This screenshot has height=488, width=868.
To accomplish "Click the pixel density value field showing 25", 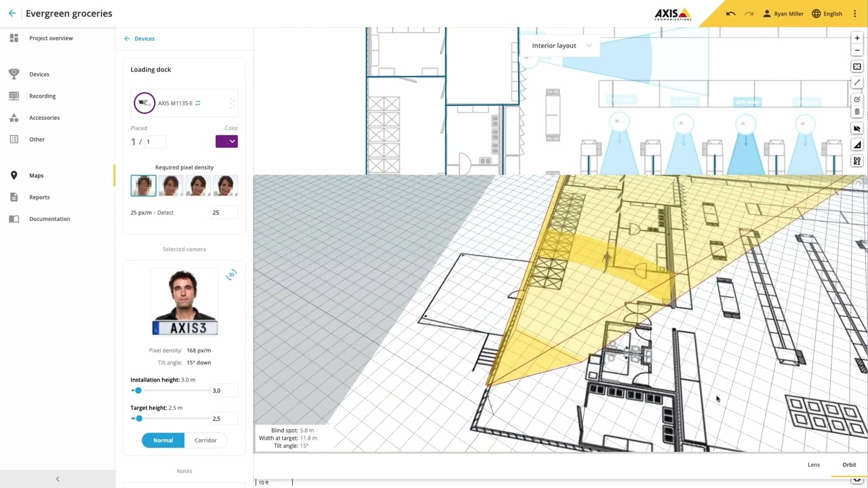I will pyautogui.click(x=224, y=213).
